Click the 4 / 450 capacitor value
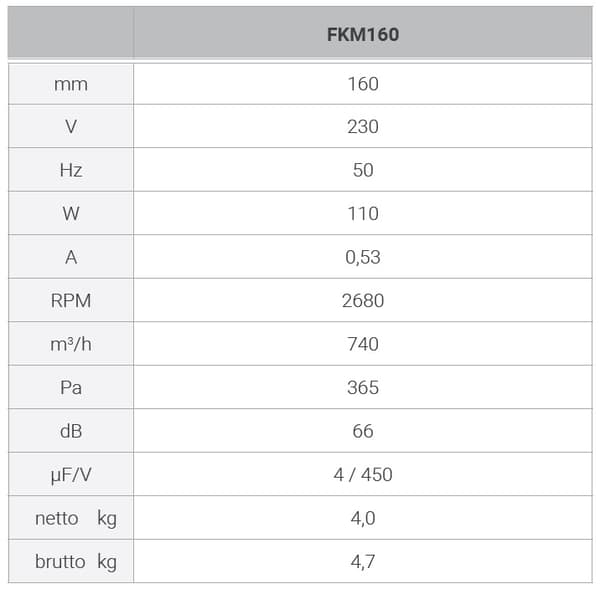The image size is (600, 589). pos(363,475)
